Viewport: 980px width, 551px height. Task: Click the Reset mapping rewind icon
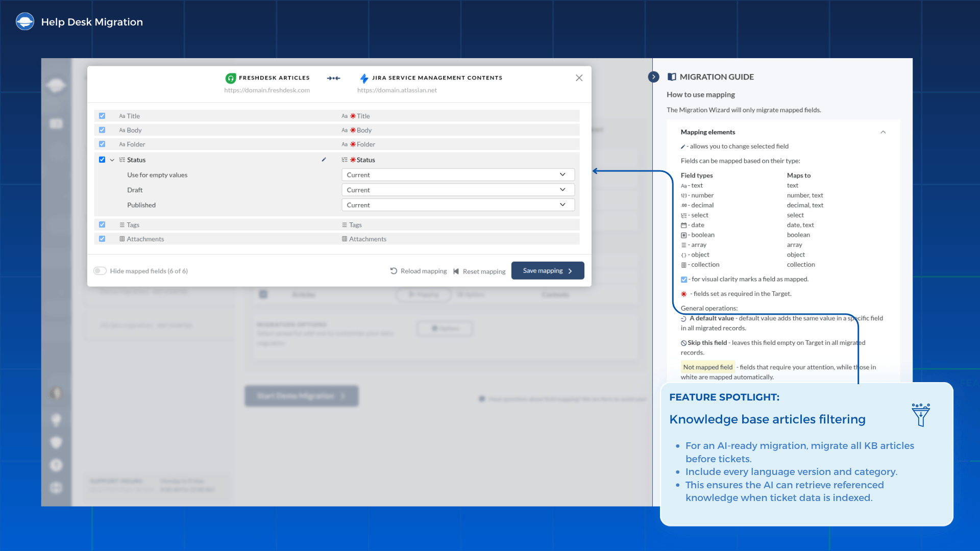coord(456,271)
